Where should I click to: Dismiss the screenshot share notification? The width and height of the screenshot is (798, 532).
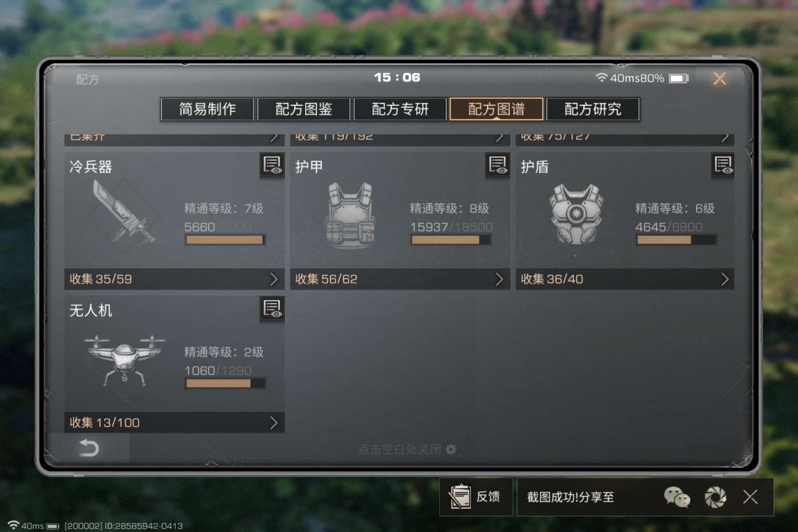751,497
